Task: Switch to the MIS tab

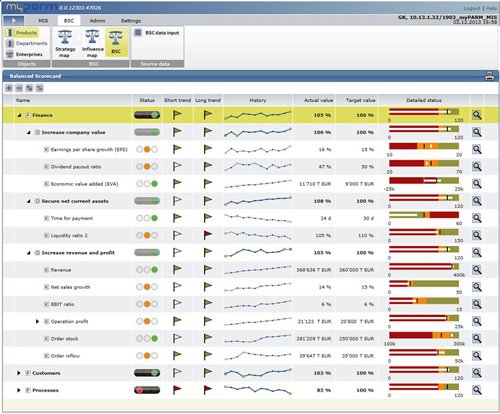Action: click(43, 21)
